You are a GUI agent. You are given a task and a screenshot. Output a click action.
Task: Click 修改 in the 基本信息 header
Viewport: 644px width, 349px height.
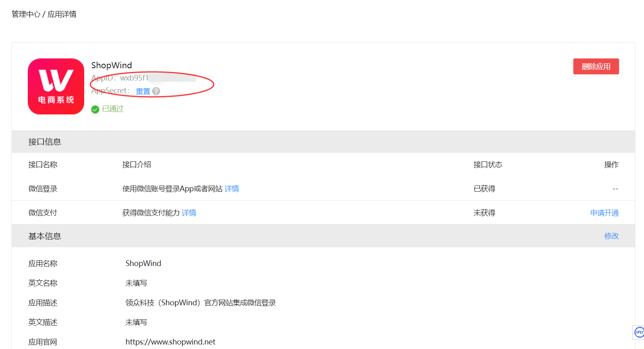pos(611,236)
